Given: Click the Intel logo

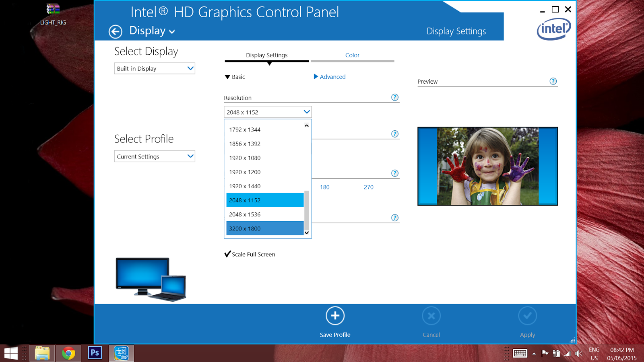Looking at the screenshot, I should tap(554, 29).
